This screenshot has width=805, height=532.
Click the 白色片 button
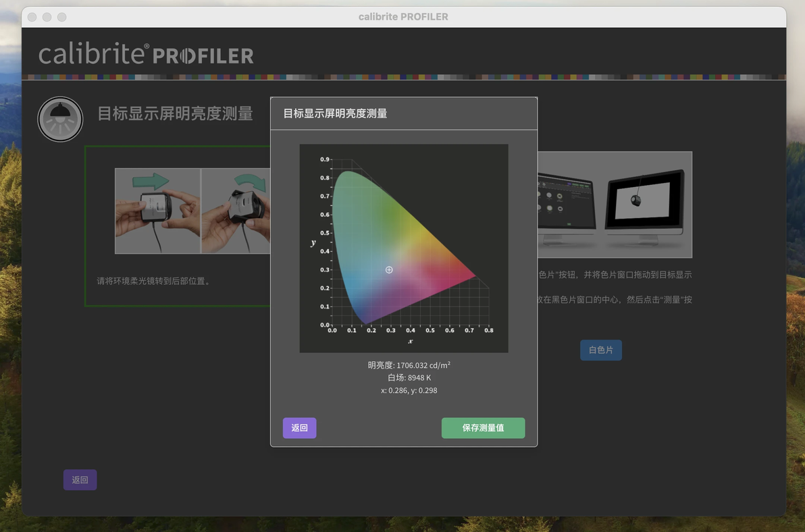coord(600,350)
